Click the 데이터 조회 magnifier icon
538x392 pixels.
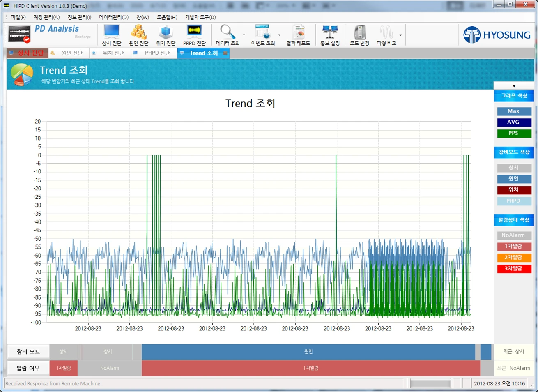[228, 32]
